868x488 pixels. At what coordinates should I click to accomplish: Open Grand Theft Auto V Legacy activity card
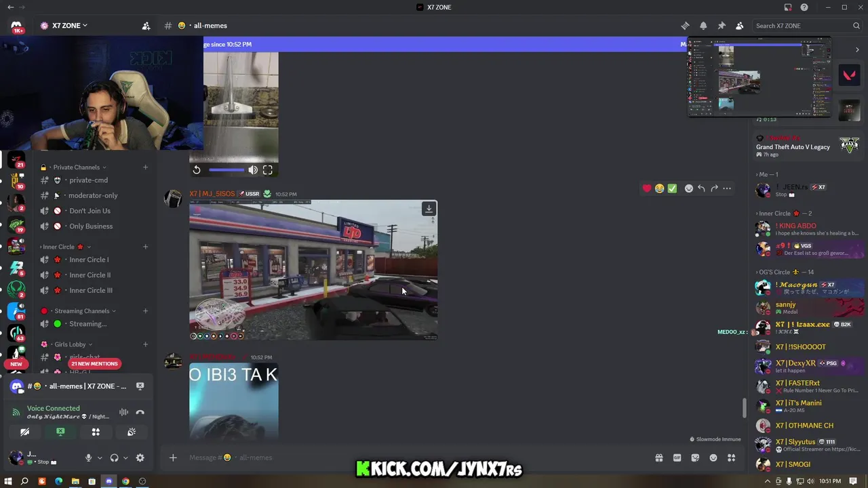pyautogui.click(x=807, y=146)
